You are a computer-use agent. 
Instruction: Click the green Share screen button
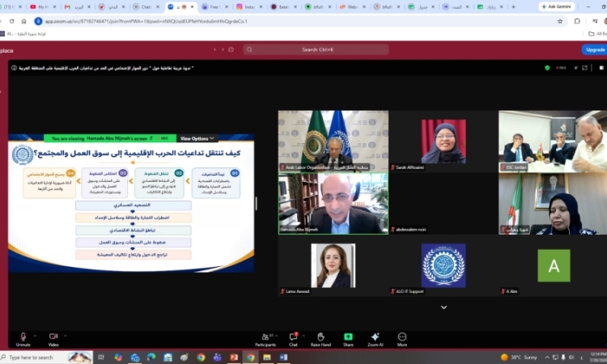pyautogui.click(x=348, y=340)
